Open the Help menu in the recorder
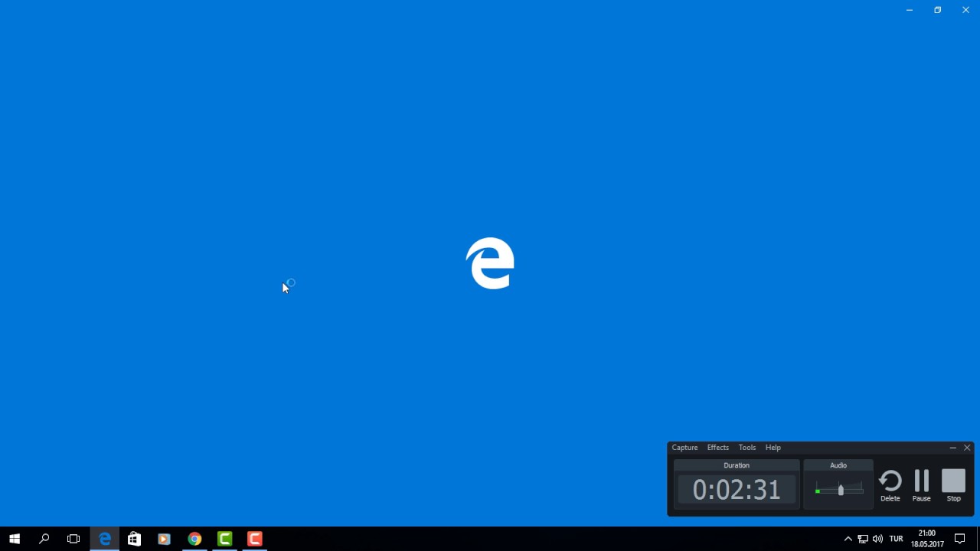The height and width of the screenshot is (551, 980). pyautogui.click(x=773, y=448)
